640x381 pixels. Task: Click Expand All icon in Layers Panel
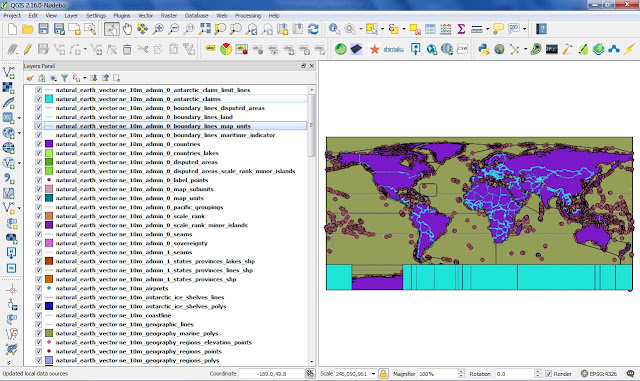[x=94, y=78]
